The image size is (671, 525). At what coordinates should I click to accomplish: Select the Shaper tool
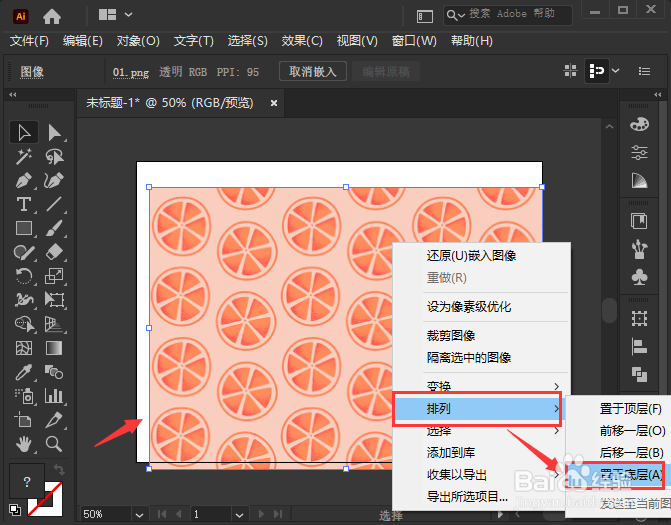point(24,252)
